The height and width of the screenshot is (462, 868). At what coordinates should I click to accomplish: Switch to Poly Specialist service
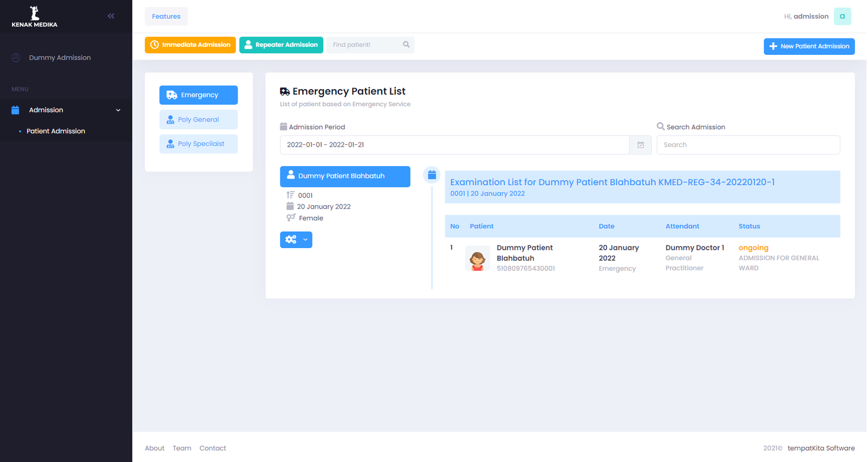[x=199, y=144]
